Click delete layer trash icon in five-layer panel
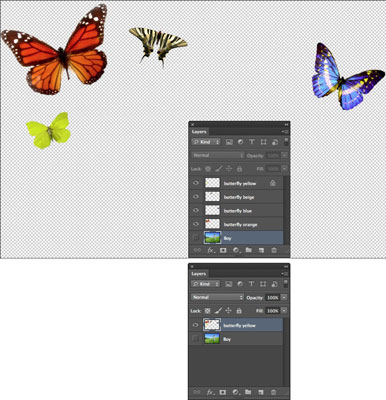 click(274, 250)
